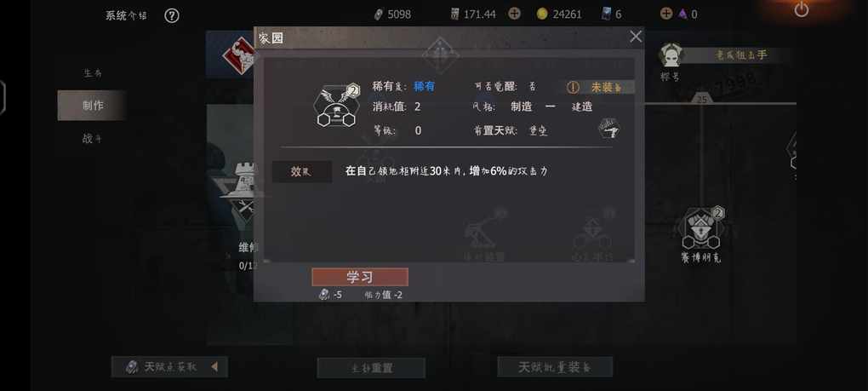Add more of the 171.44 currency
The height and width of the screenshot is (391, 868).
click(x=514, y=14)
